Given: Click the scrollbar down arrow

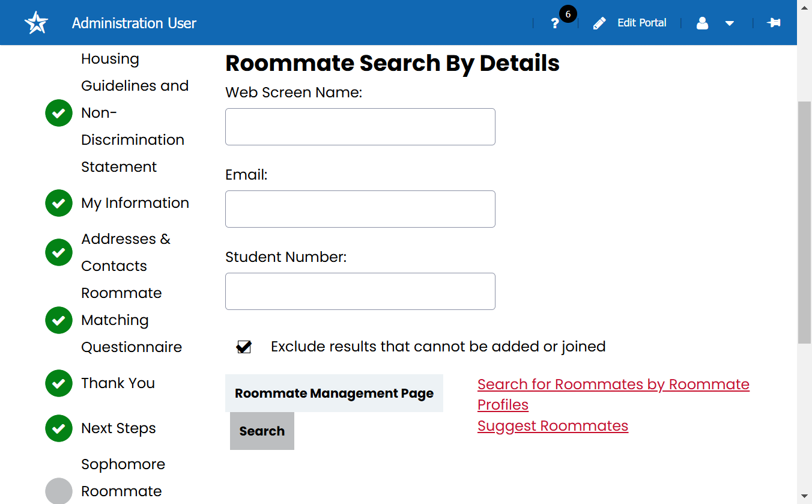Looking at the screenshot, I should (x=804, y=496).
